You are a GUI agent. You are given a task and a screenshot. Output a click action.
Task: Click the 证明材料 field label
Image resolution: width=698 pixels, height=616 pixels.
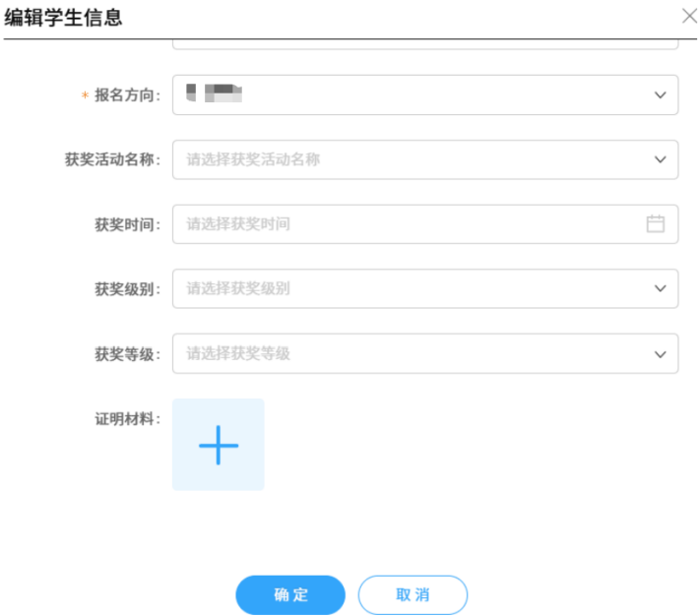(x=127, y=418)
